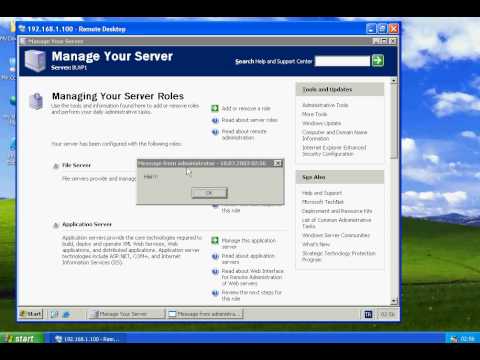Click green arrow icon for Manage this application server
The height and width of the screenshot is (360, 480).
point(215,240)
